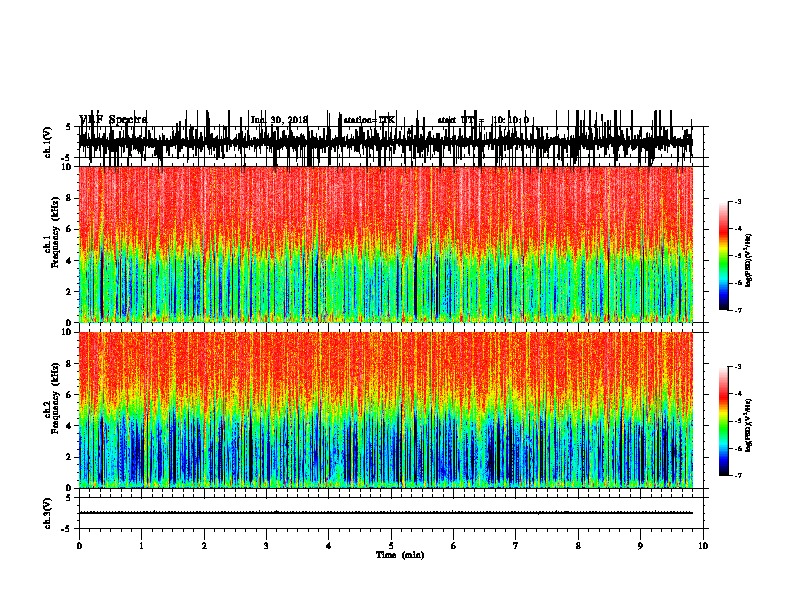
Task: Click the "station=" label in header
Action: (x=361, y=120)
